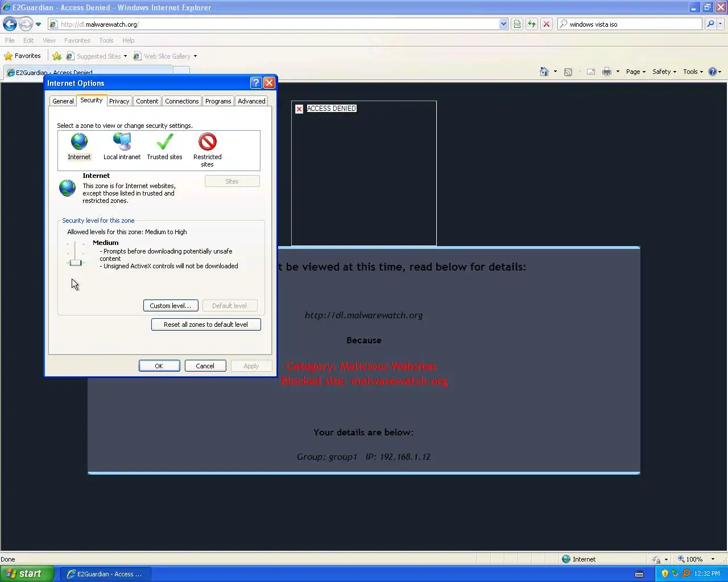Click the status bar zoom magnifier icon
The height and width of the screenshot is (582, 728).
[681, 559]
